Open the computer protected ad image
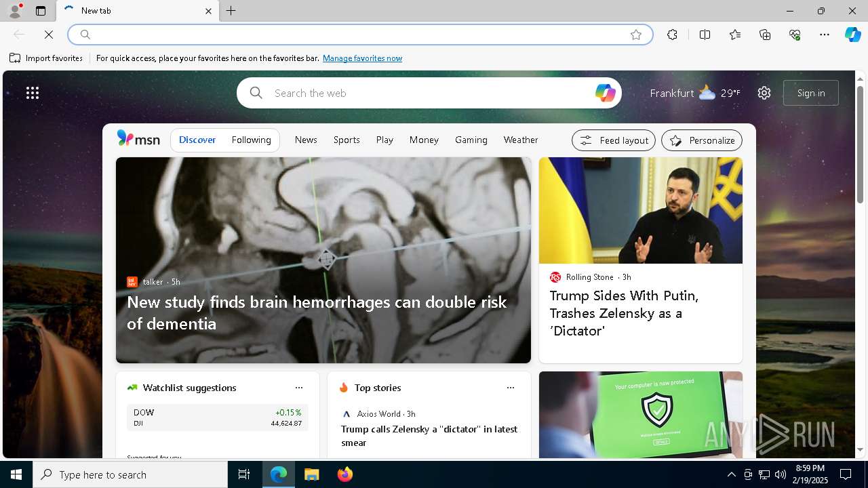Image resolution: width=868 pixels, height=488 pixels. click(641, 415)
